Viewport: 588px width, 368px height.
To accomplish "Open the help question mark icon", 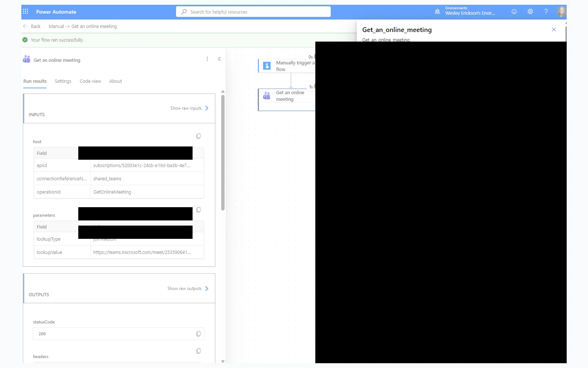I will 546,12.
